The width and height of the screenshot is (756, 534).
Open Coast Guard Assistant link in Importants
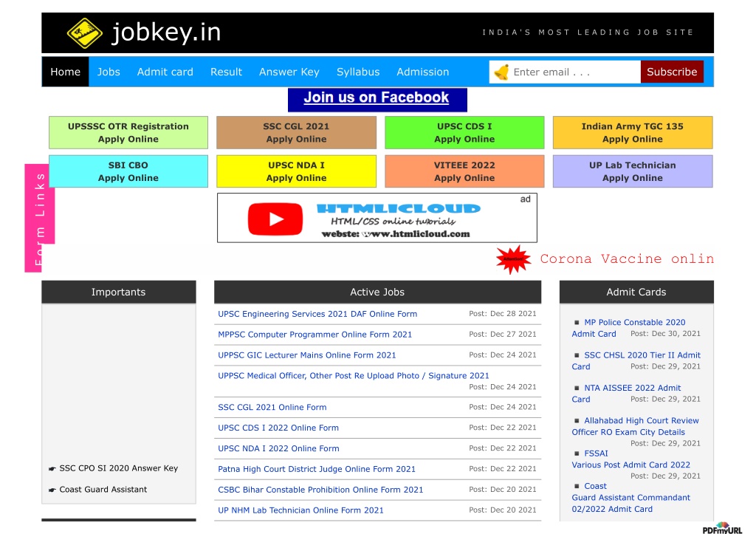(x=103, y=490)
